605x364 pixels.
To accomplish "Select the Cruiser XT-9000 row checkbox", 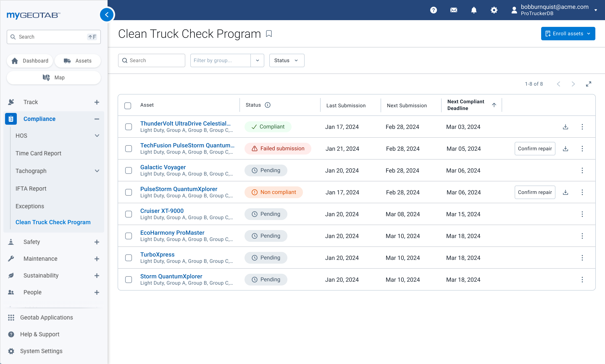I will [x=128, y=214].
